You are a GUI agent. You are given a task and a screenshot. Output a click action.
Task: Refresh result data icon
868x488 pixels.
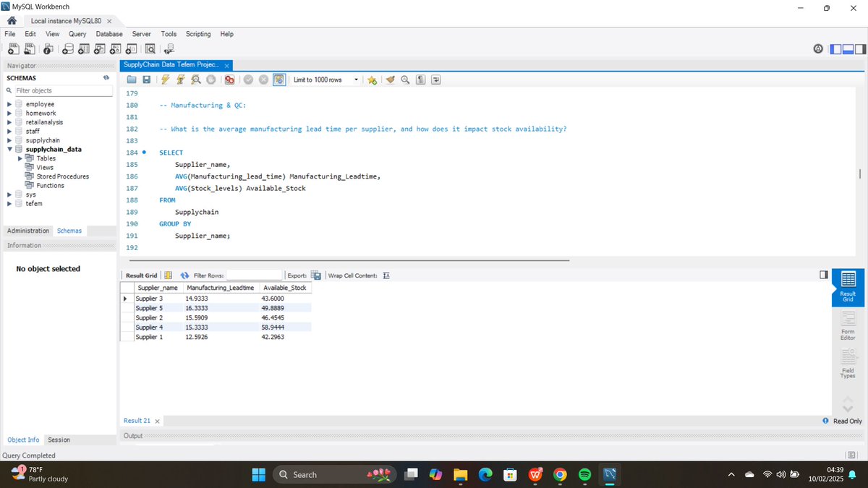[185, 275]
